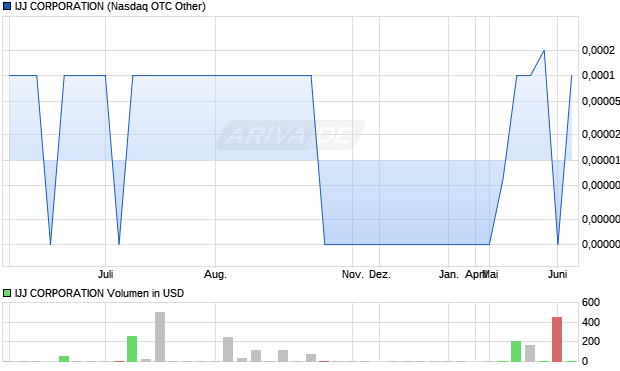This screenshot has height=371, width=620.
Task: Click the '600' volume axis label
Action: (x=591, y=303)
